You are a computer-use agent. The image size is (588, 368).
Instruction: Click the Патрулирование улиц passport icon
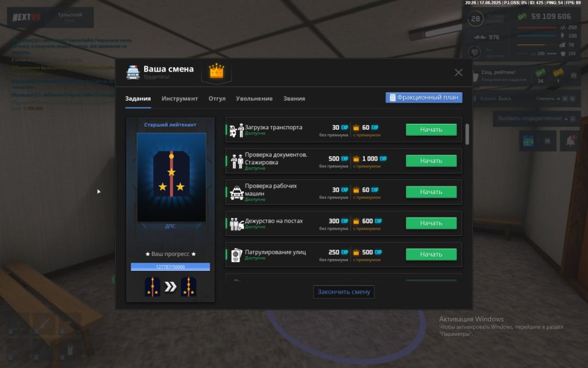pos(236,255)
